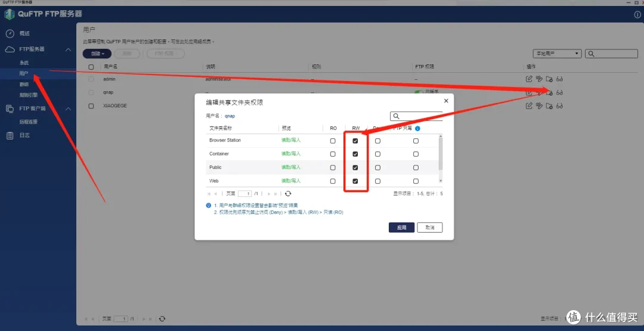Click the 应用 apply button
This screenshot has height=331, width=644.
tap(402, 227)
